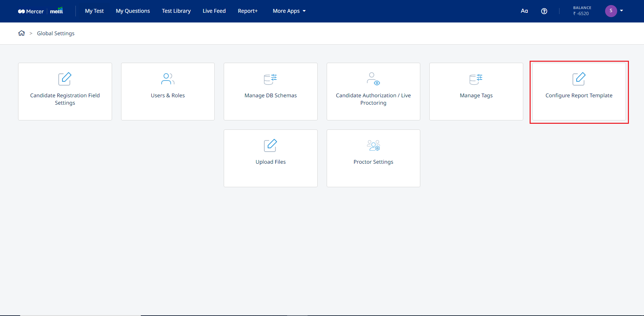Click the Configure Report Template edit icon
The image size is (644, 316).
[579, 79]
